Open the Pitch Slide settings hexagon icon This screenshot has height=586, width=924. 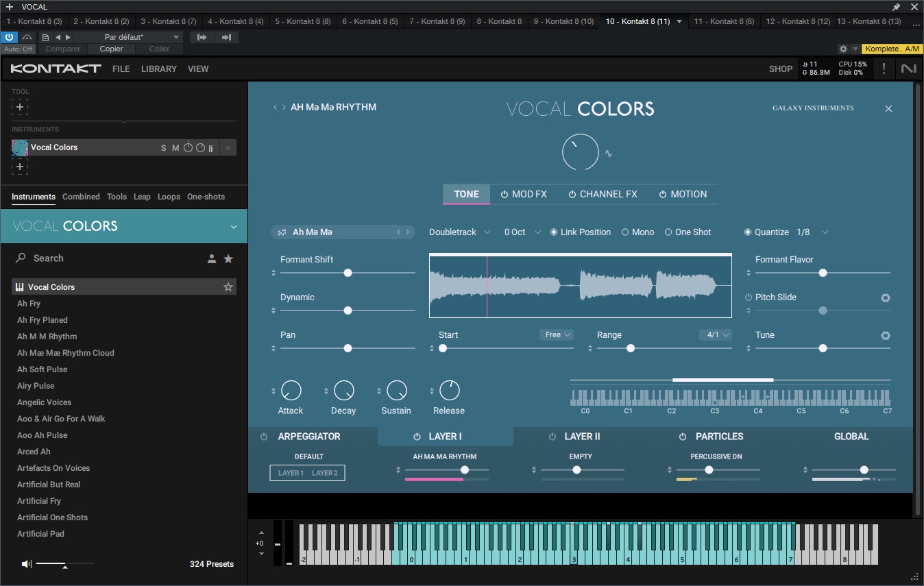(x=885, y=297)
